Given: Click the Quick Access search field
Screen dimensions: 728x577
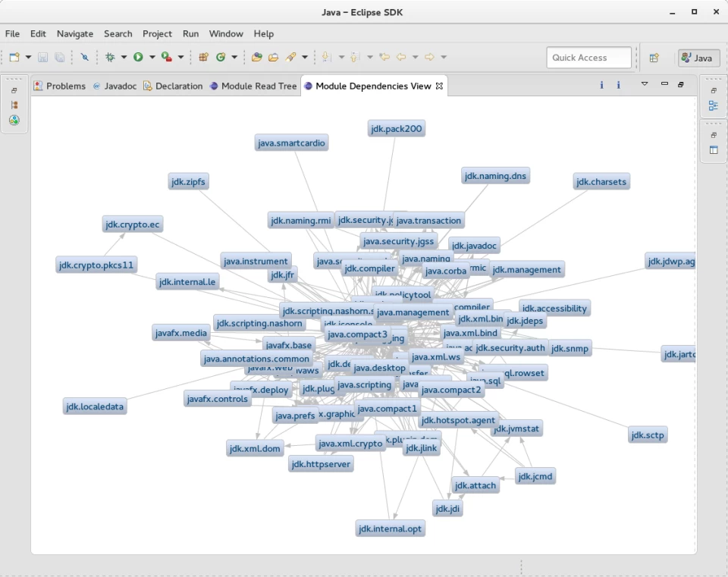Looking at the screenshot, I should 588,58.
